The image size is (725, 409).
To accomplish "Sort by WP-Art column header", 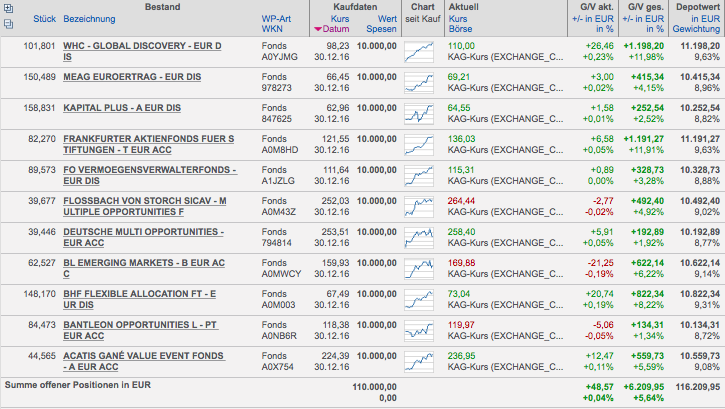I will 276,19.
